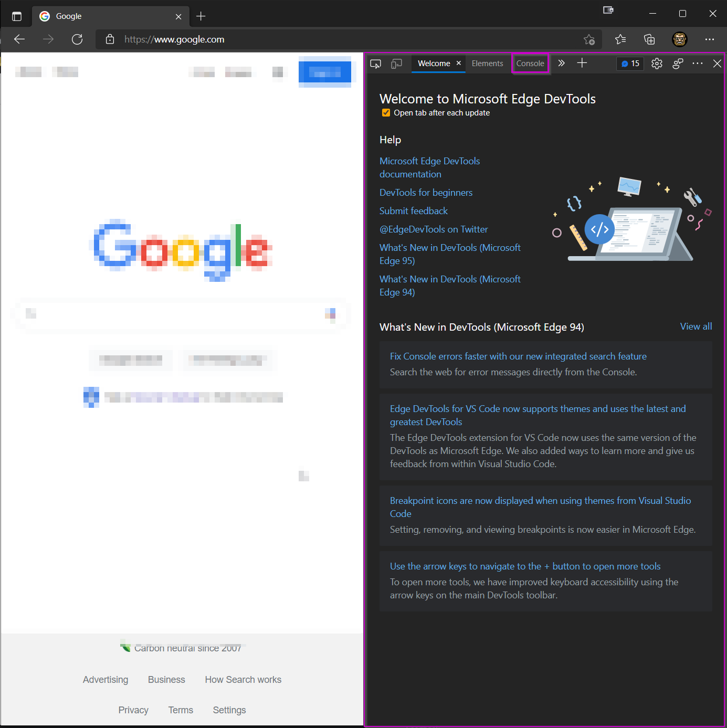Click the media casting icon in title bar
The height and width of the screenshot is (728, 727).
(608, 10)
